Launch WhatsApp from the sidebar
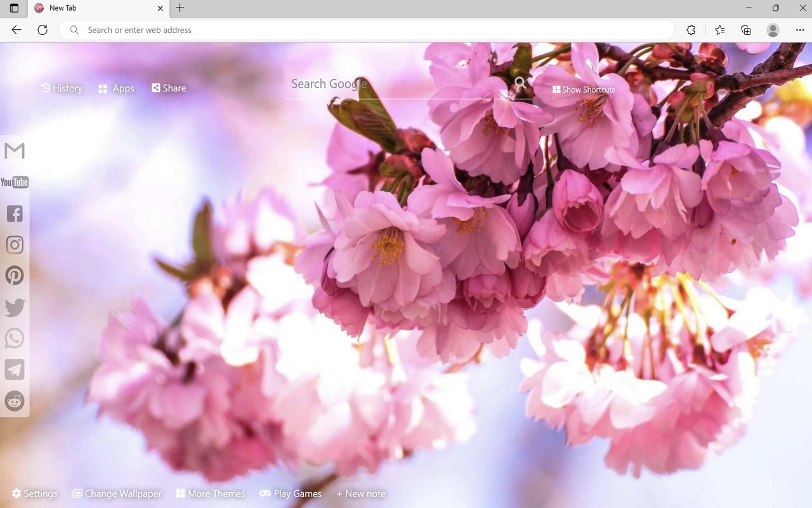The height and width of the screenshot is (508, 812). (x=15, y=338)
